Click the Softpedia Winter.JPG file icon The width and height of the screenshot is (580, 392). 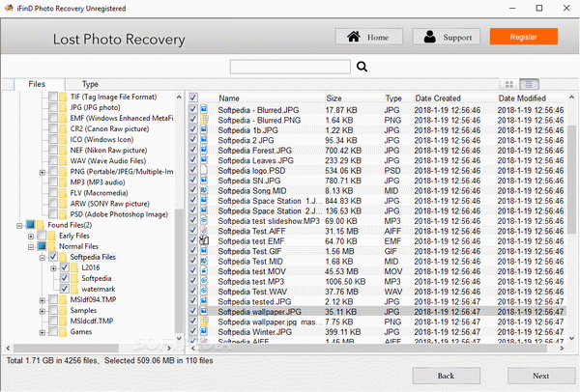[x=204, y=331]
